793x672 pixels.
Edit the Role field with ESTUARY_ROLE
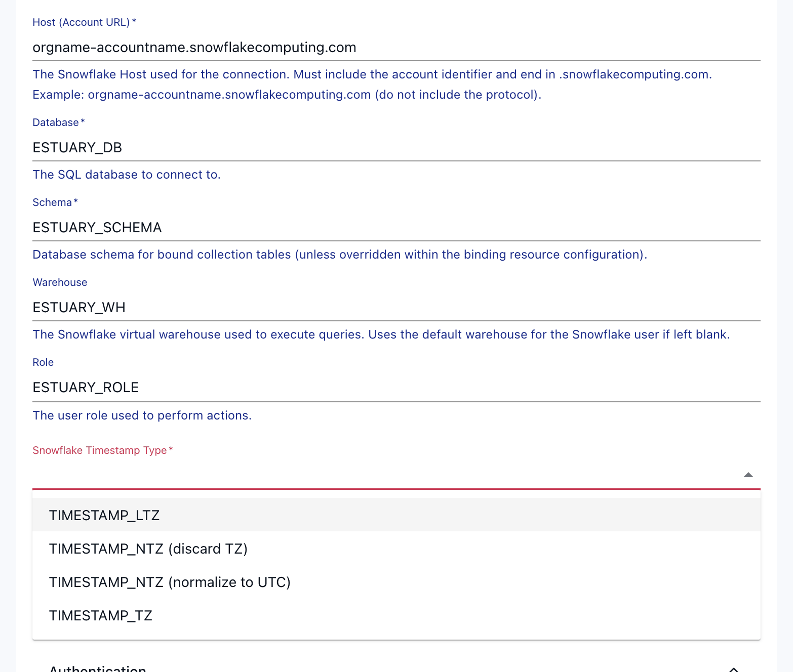pyautogui.click(x=396, y=388)
